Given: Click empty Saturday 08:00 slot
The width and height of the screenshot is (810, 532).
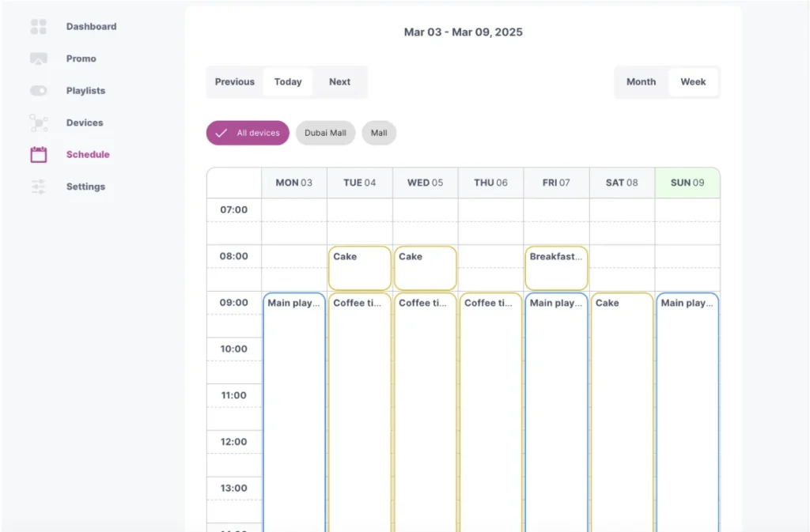Looking at the screenshot, I should point(622,256).
